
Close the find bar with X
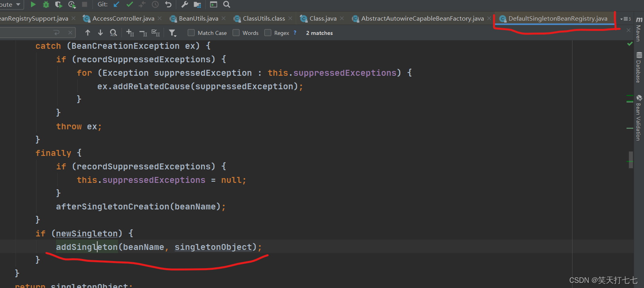point(629,30)
